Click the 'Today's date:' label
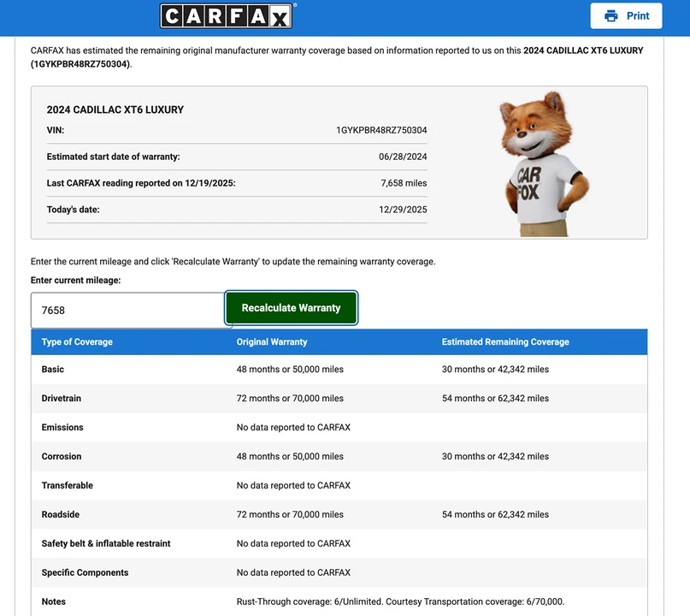The width and height of the screenshot is (690, 616). (73, 210)
